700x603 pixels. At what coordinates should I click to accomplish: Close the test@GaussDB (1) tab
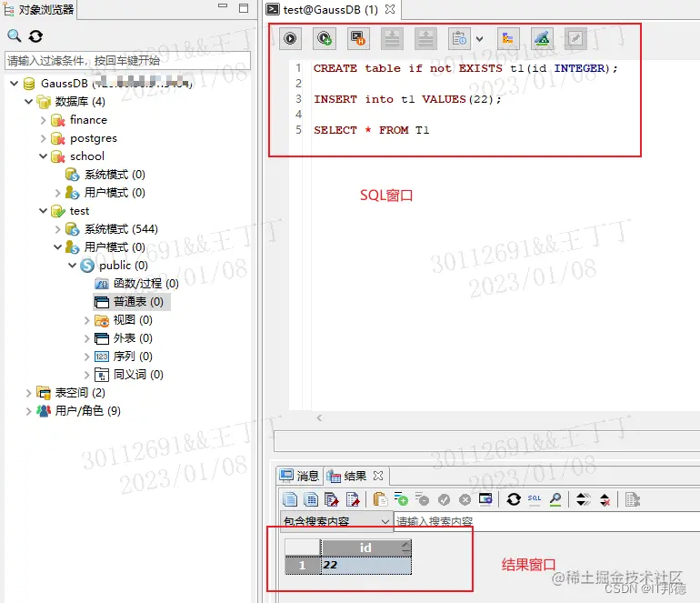coord(390,9)
